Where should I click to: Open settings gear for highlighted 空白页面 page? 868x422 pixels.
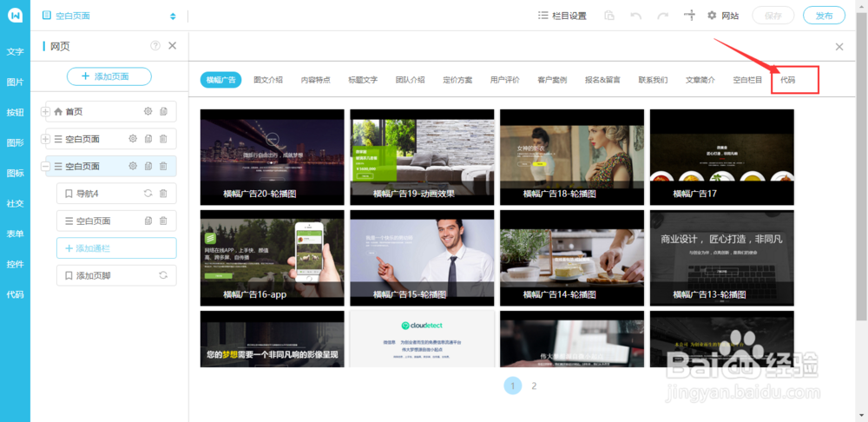coord(133,166)
